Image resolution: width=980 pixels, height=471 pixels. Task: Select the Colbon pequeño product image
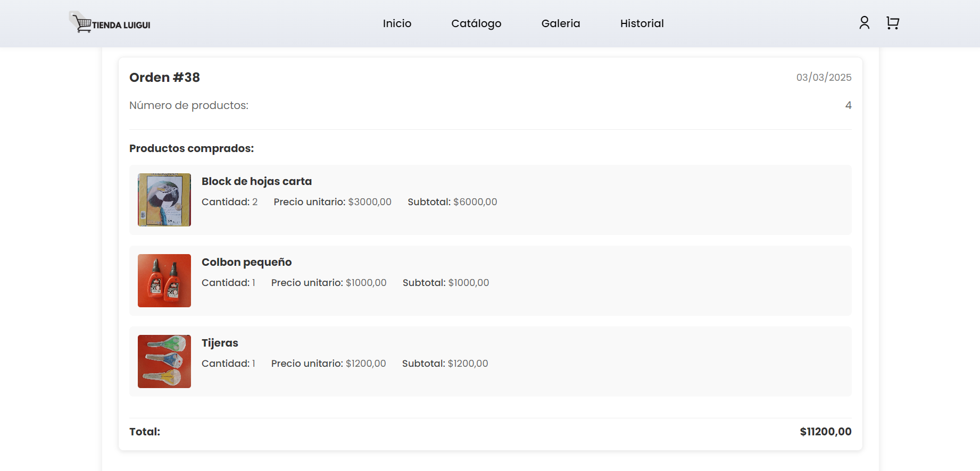(x=164, y=281)
